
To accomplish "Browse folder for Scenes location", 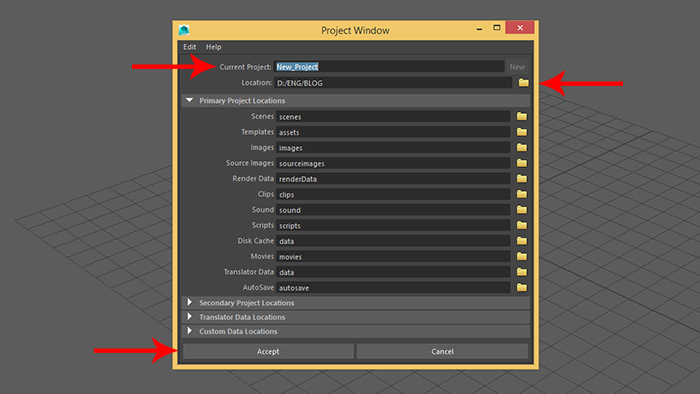I will pos(521,116).
